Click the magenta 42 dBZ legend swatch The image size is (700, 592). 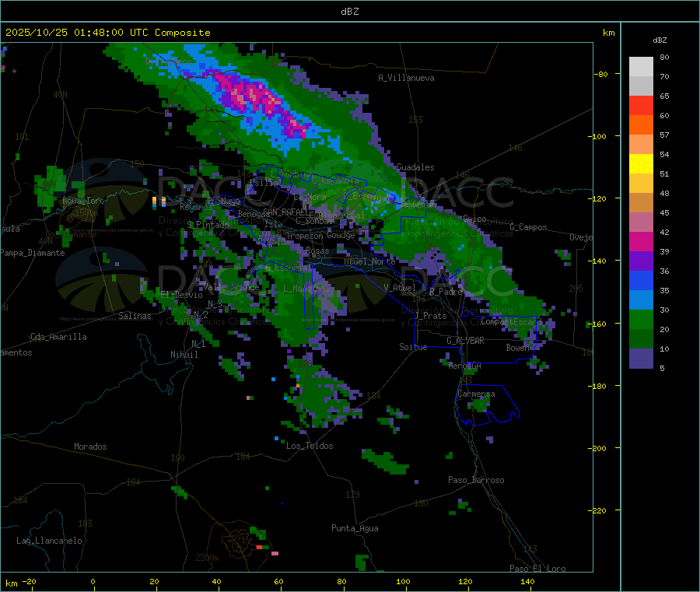click(x=641, y=241)
